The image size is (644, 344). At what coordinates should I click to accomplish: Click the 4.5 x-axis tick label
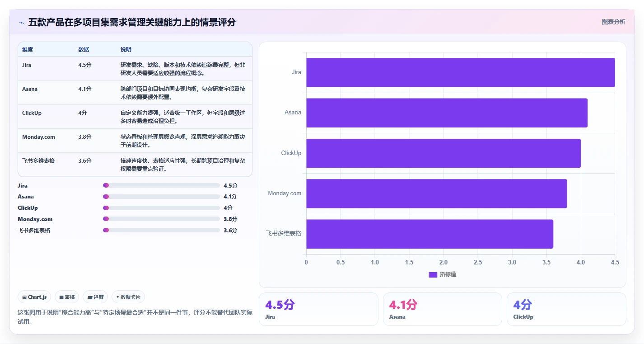coord(615,262)
